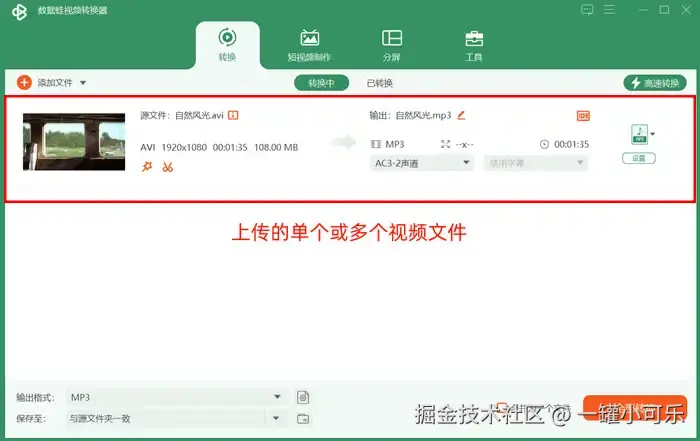Click the orange ID3 metadata icon
The height and width of the screenshot is (441, 700).
pos(583,116)
